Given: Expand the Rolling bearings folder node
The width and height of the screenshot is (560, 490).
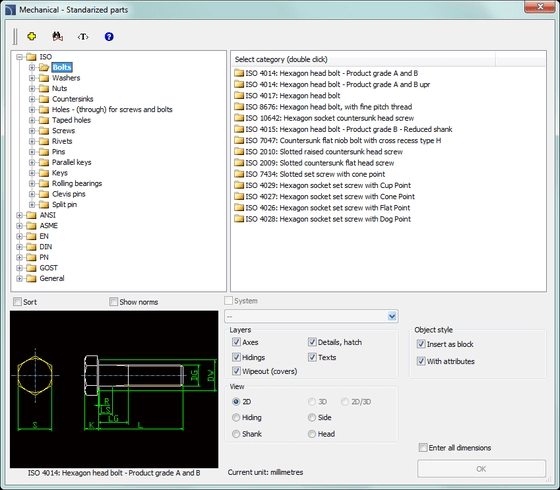Looking at the screenshot, I should coord(32,184).
